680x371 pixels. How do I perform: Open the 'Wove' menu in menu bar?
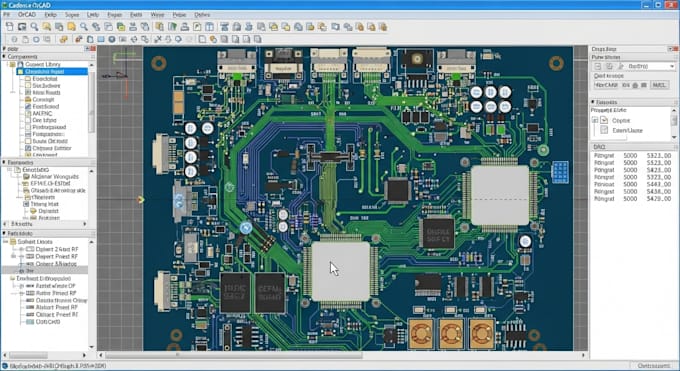pos(157,15)
